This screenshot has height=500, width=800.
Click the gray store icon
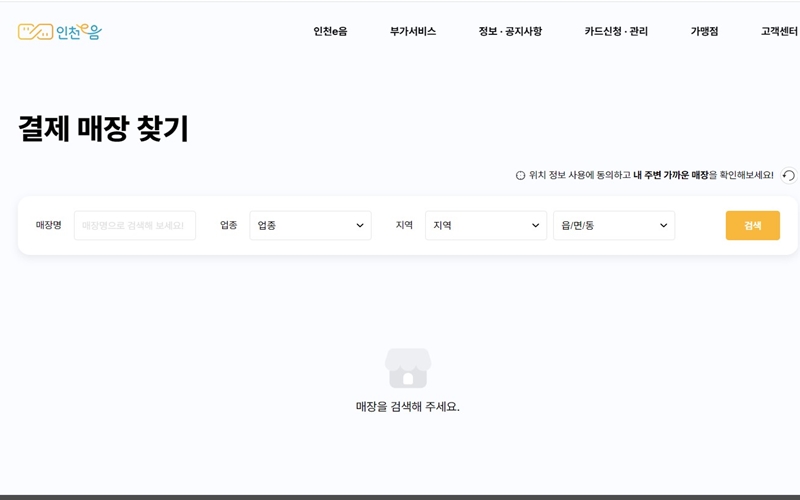click(408, 368)
